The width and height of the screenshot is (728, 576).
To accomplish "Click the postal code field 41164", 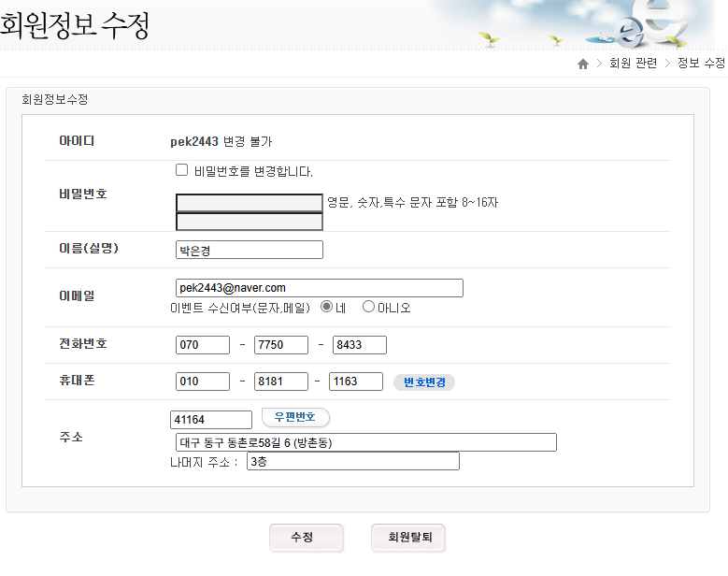I will coord(211,420).
